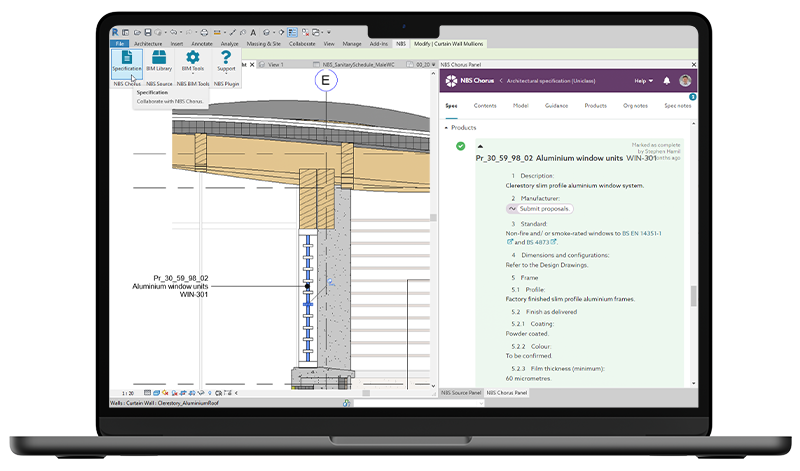Switch to the View 1 document tab
Screen dimensions: 800x471
coord(275,65)
